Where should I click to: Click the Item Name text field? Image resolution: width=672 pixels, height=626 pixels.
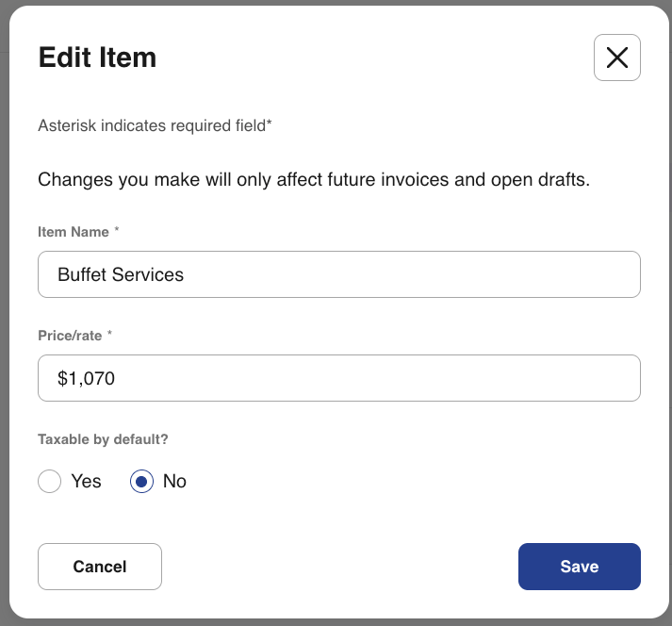point(339,274)
